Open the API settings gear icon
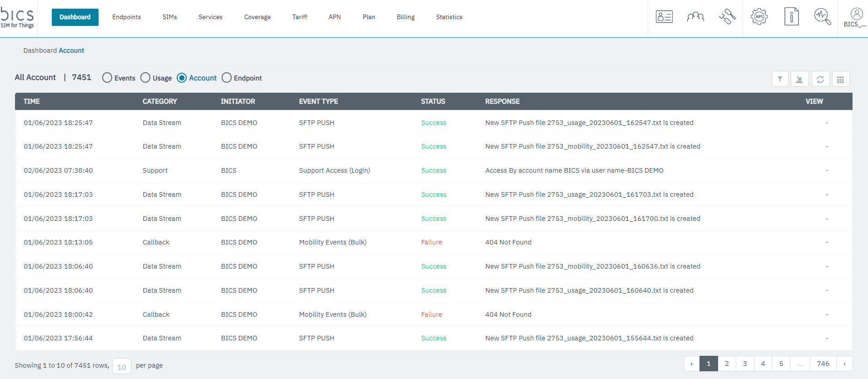Image resolution: width=868 pixels, height=379 pixels. 759,17
